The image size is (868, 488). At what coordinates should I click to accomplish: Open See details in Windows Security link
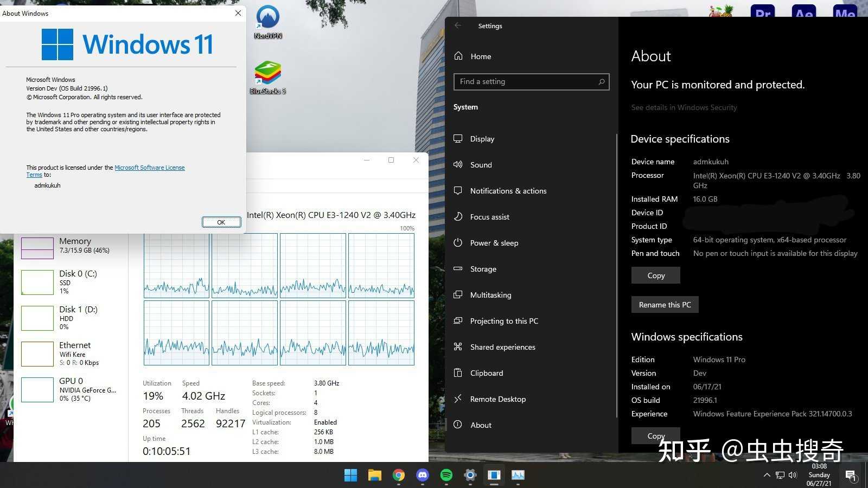tap(684, 107)
